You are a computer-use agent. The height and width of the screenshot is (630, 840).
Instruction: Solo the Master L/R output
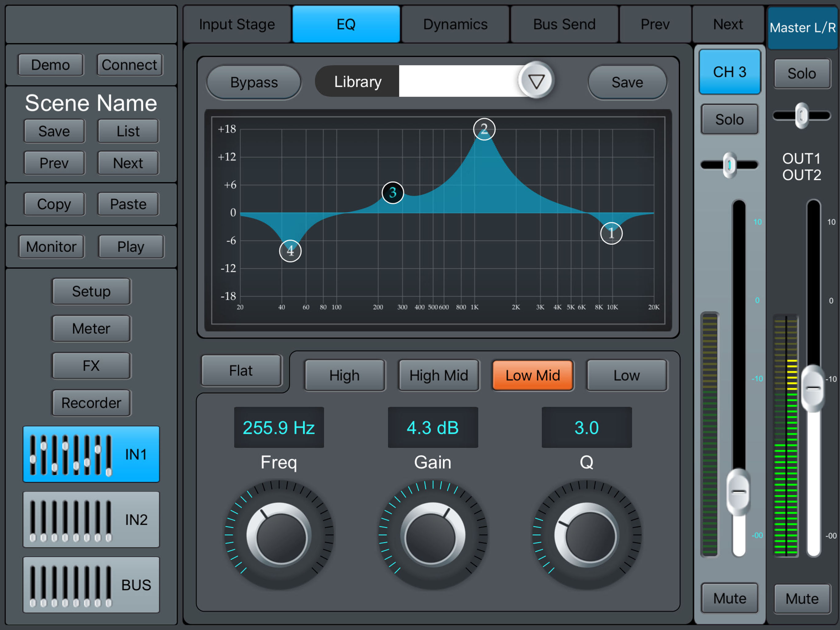802,73
